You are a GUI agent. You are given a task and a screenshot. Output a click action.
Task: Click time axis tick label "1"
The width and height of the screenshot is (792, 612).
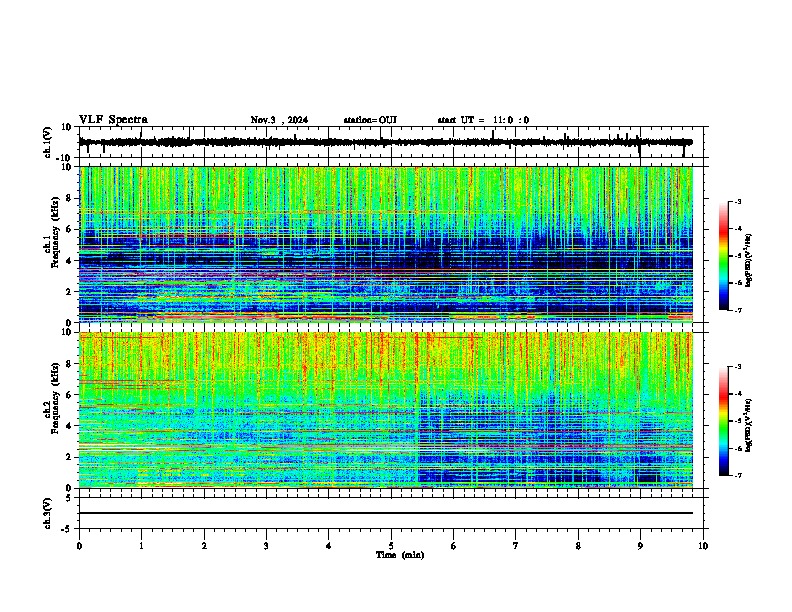141,546
